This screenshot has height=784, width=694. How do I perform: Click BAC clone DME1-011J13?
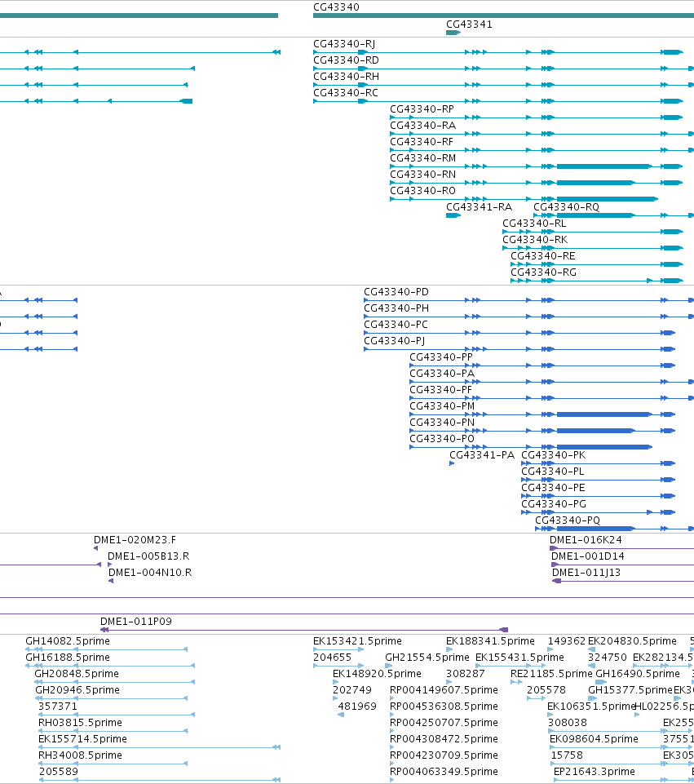586,573
